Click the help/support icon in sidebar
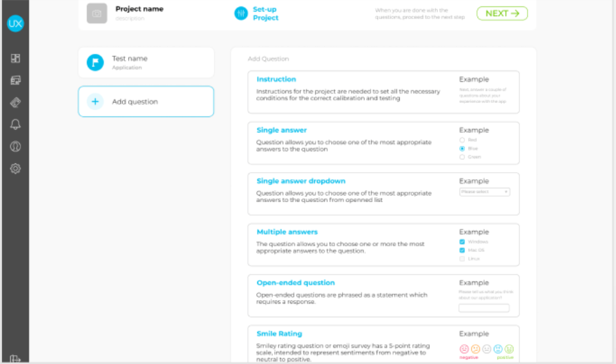616x364 pixels. click(x=15, y=146)
